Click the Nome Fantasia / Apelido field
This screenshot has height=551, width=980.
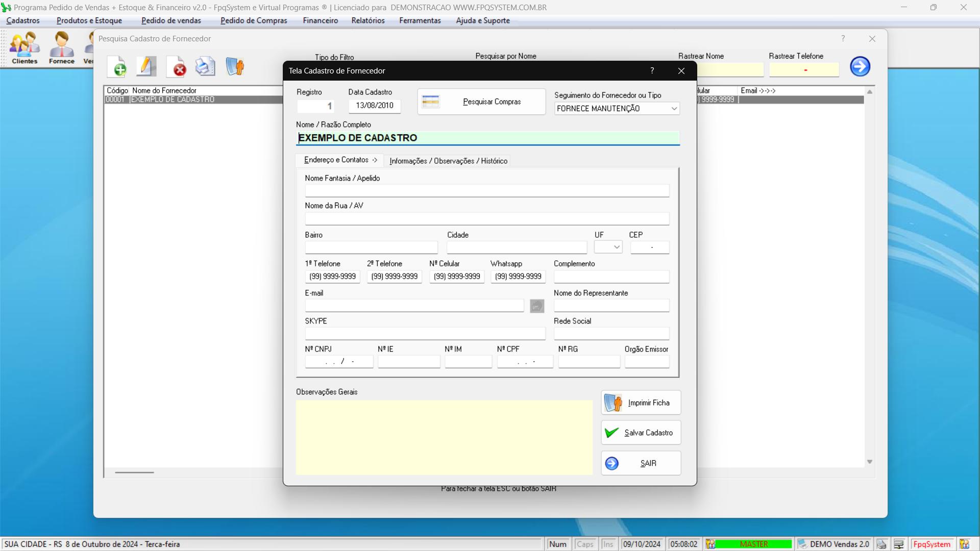click(487, 191)
